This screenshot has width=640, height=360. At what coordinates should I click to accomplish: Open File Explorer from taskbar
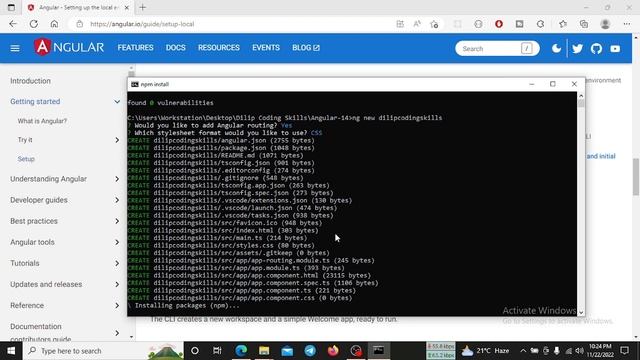coord(264,351)
